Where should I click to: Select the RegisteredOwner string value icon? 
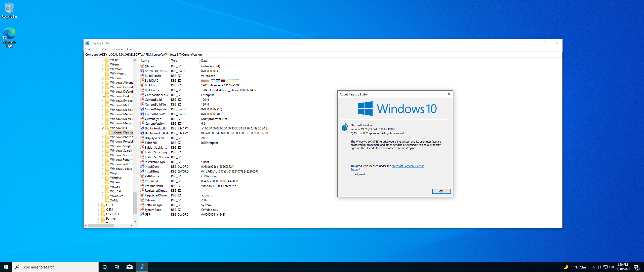pos(142,195)
